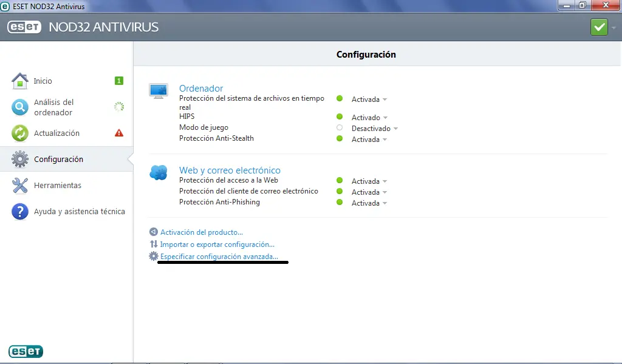This screenshot has width=622, height=364.
Task: Toggle the file system protection green status dot
Action: pyautogui.click(x=340, y=99)
